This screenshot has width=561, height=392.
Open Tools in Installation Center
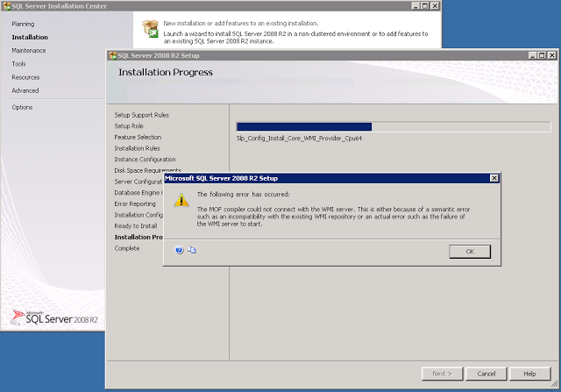[18, 64]
